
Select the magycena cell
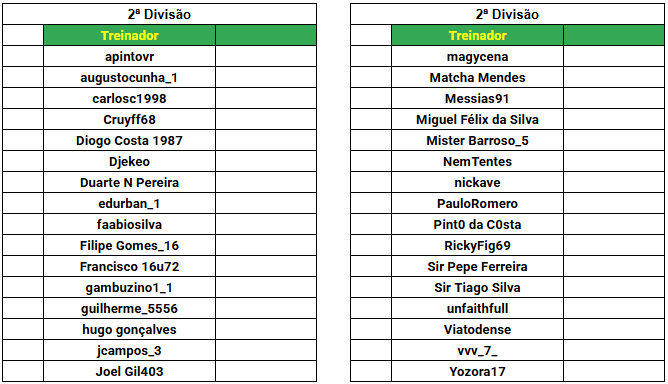pyautogui.click(x=477, y=56)
